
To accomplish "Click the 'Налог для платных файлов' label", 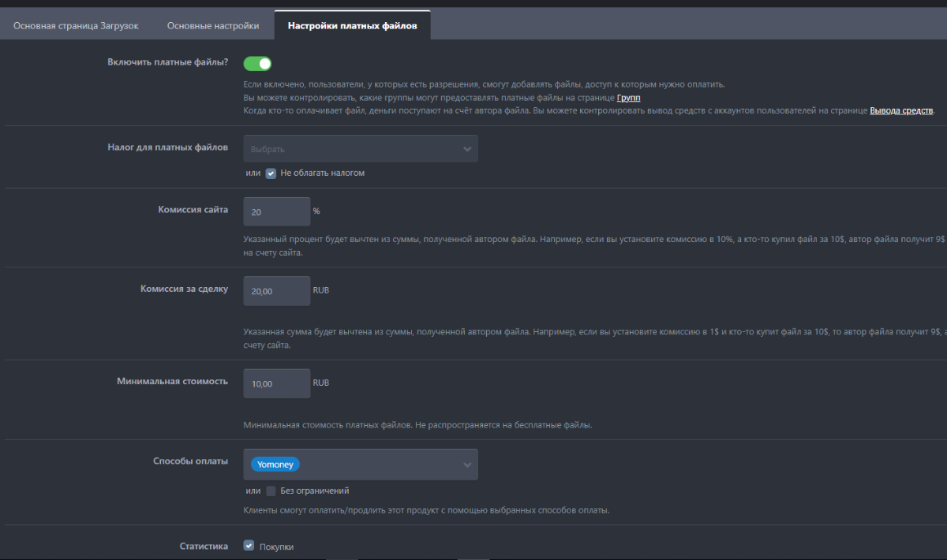I will pos(167,147).
